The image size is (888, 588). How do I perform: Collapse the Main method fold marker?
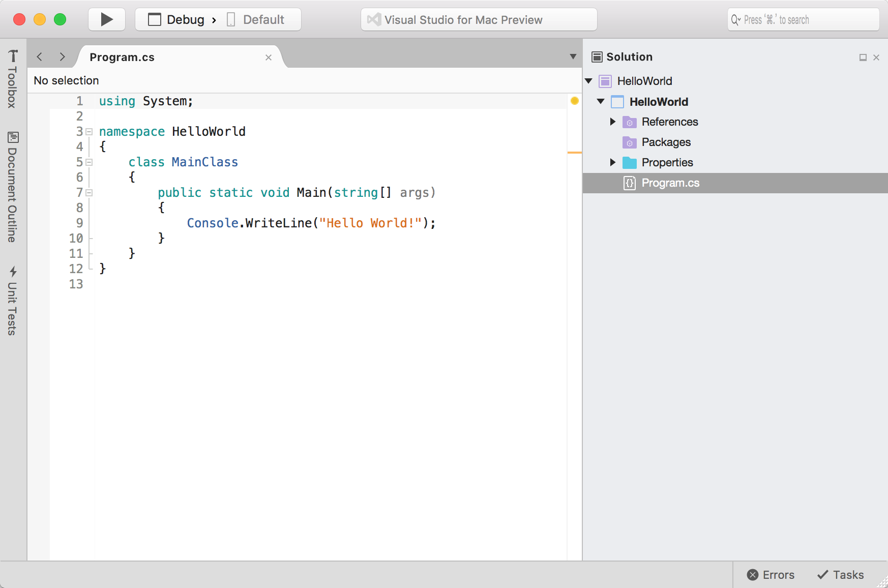89,193
